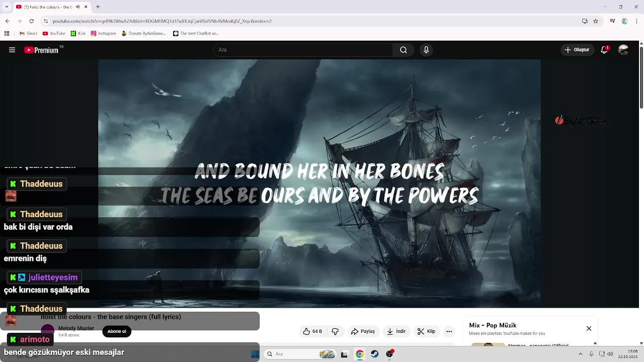Open the Chrome apps grid shortcut

pyautogui.click(x=7, y=34)
